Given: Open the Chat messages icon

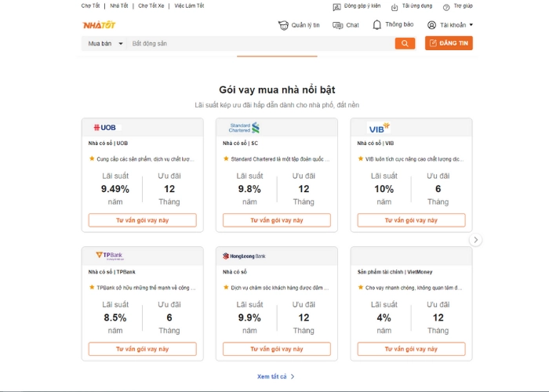Looking at the screenshot, I should tap(337, 25).
